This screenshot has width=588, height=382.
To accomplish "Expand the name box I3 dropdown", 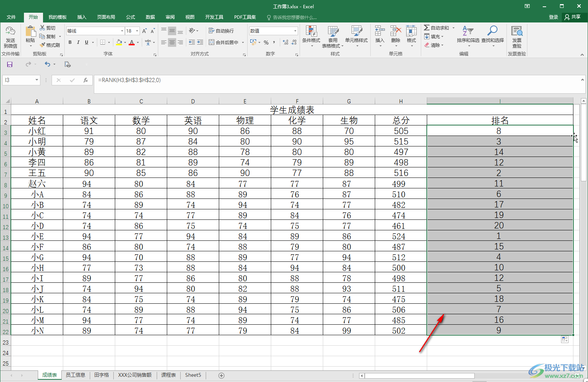I will coord(37,80).
